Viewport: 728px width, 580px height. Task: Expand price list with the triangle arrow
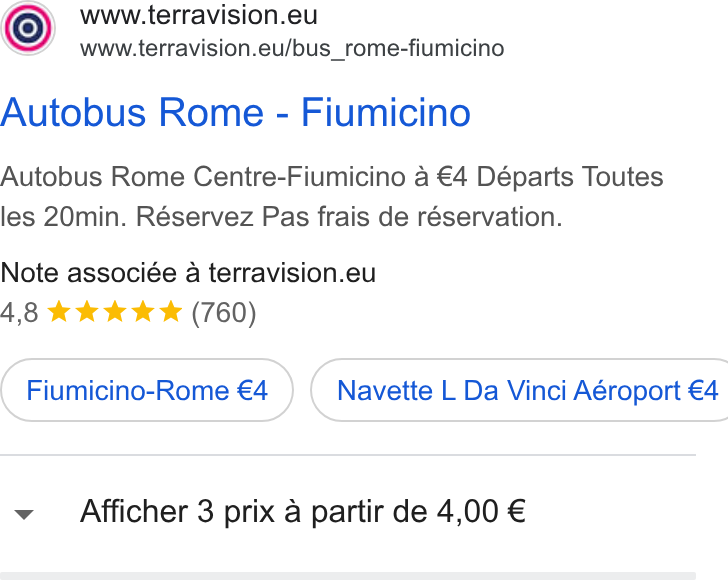point(24,514)
